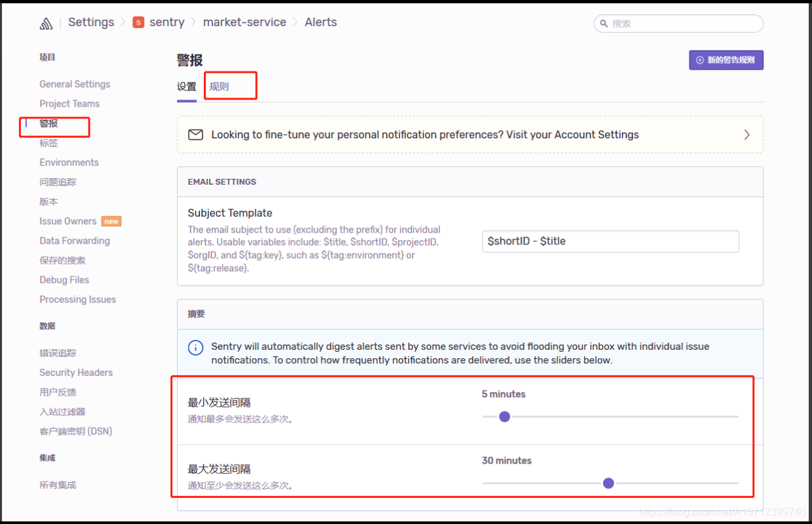Open Issue Owners in sidebar
Screen dimensions: 812x524
point(68,221)
